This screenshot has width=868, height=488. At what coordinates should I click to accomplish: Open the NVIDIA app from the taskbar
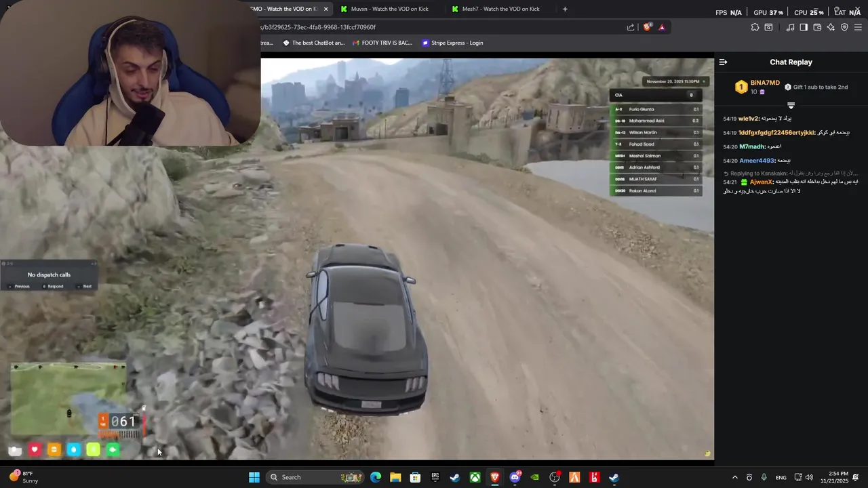535,477
